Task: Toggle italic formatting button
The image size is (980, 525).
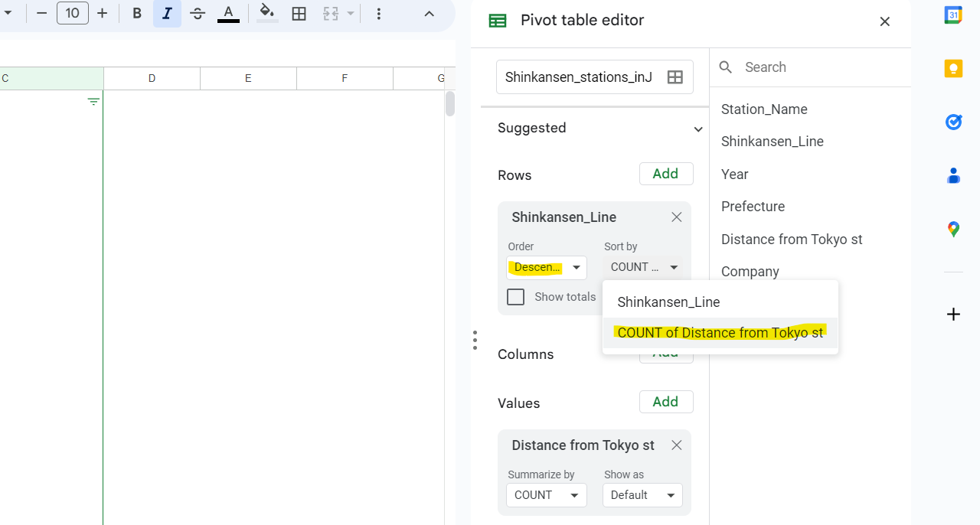Action: point(167,14)
